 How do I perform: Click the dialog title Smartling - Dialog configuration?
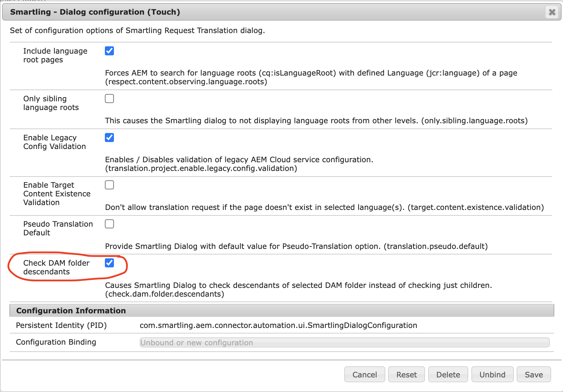click(x=95, y=12)
